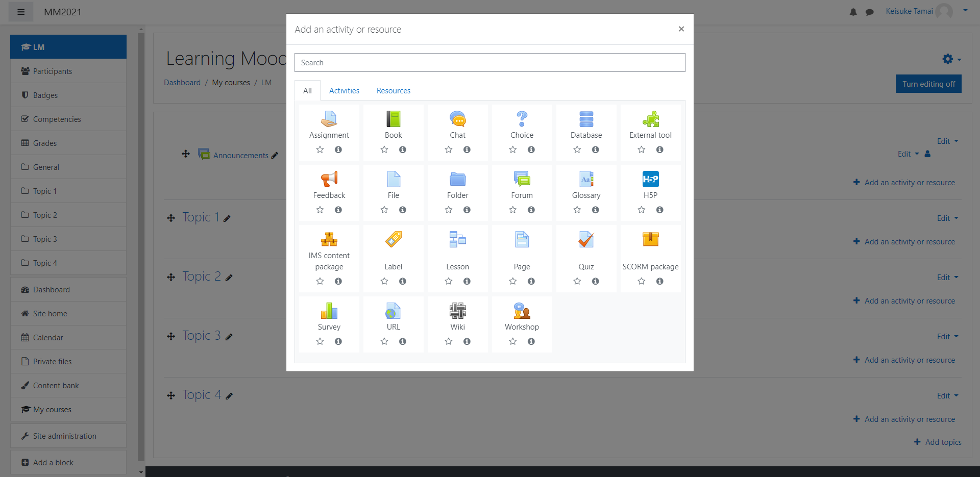Open Participants in the side menu
980x477 pixels.
click(68, 71)
